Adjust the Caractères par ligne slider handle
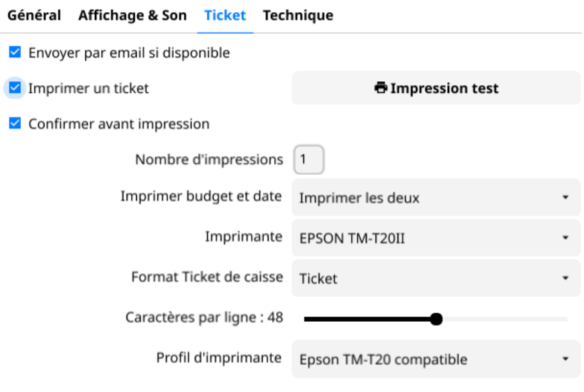The image size is (584, 392). pos(437,318)
